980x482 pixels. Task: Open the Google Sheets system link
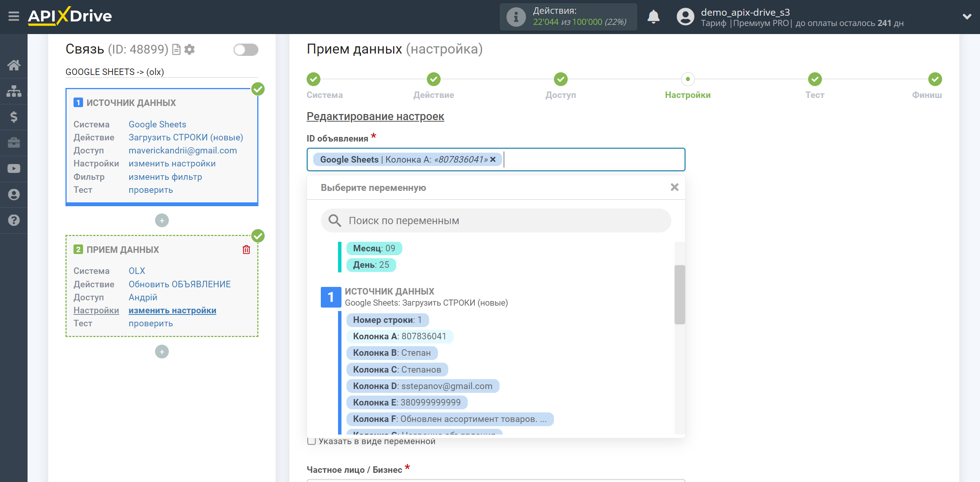click(157, 124)
